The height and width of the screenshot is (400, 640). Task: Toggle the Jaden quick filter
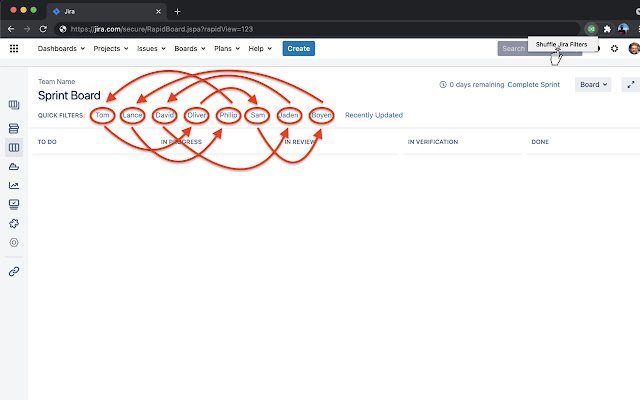tap(289, 115)
